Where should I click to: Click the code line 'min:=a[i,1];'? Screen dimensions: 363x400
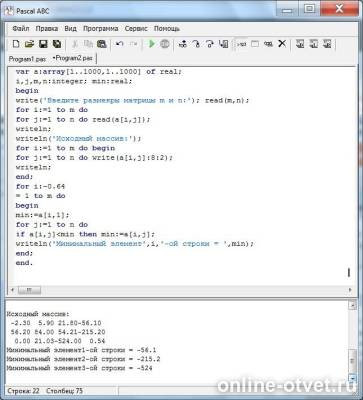[43, 215]
